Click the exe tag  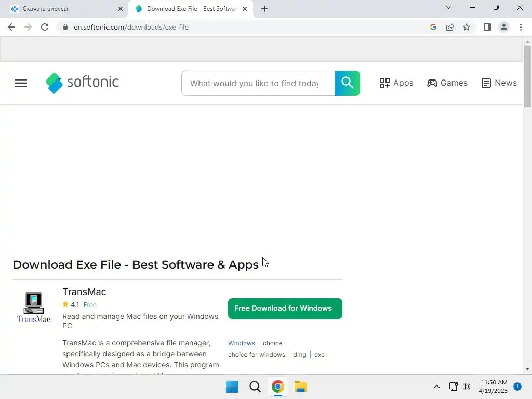(320, 355)
